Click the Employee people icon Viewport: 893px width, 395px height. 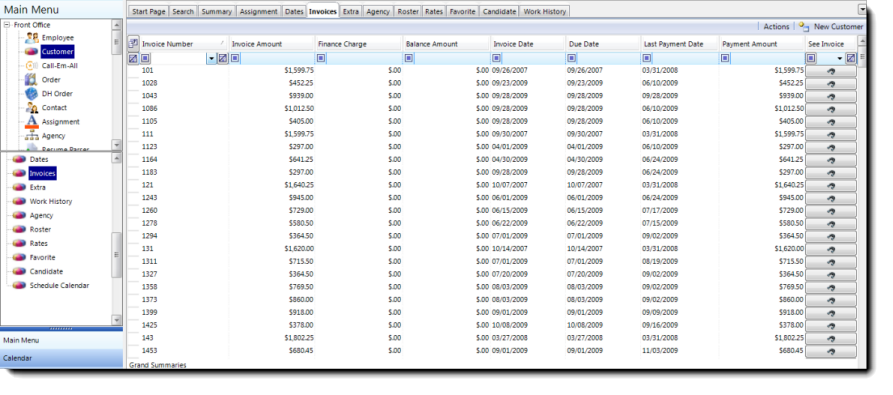(x=32, y=38)
